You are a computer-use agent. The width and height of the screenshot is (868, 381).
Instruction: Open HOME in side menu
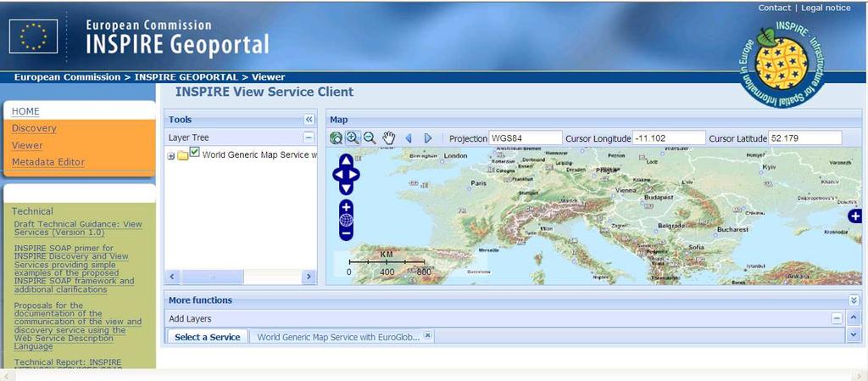pyautogui.click(x=25, y=111)
